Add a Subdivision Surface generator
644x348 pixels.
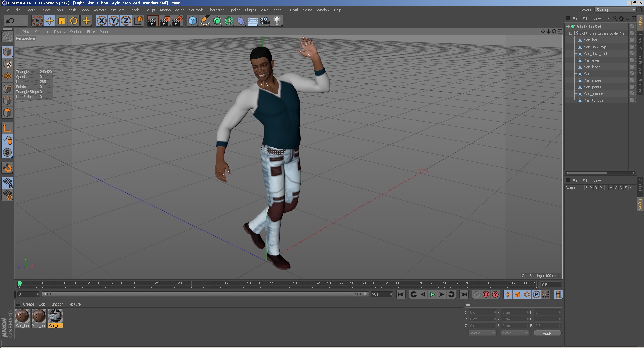click(217, 21)
